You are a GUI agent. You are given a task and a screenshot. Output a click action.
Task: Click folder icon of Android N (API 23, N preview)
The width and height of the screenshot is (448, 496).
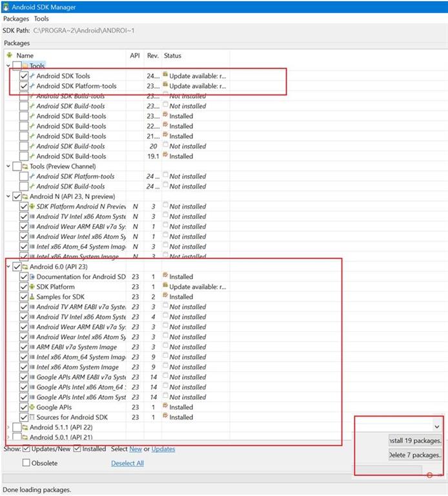(x=25, y=196)
